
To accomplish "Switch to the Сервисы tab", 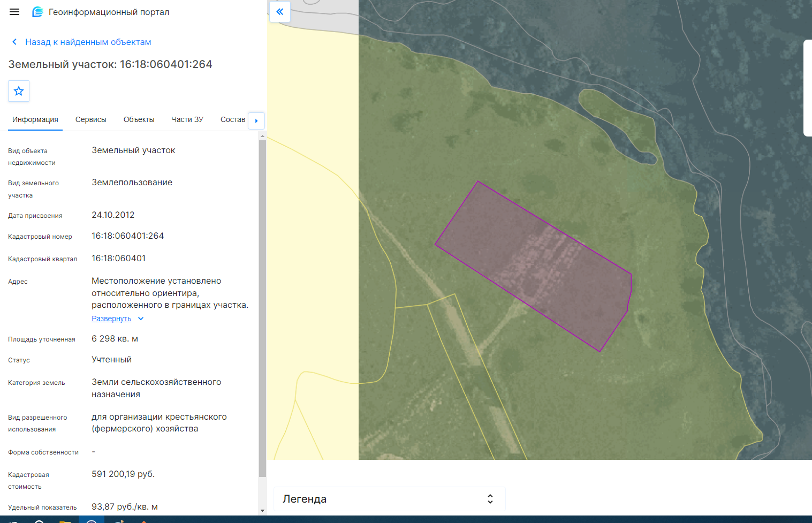I will coord(91,119).
